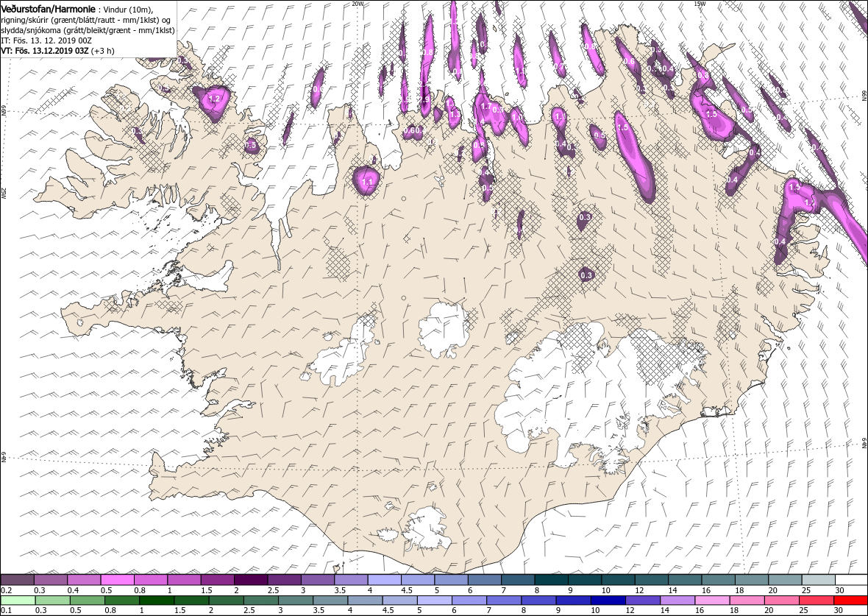
Task: Click the '0.1' label in the rain legend row
Action: pos(7,610)
